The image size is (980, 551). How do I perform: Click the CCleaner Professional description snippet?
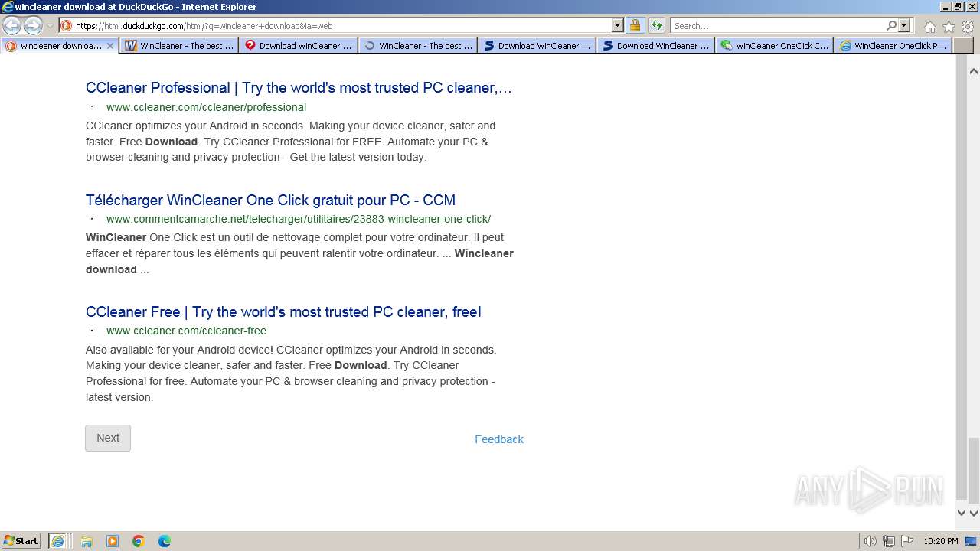click(290, 142)
